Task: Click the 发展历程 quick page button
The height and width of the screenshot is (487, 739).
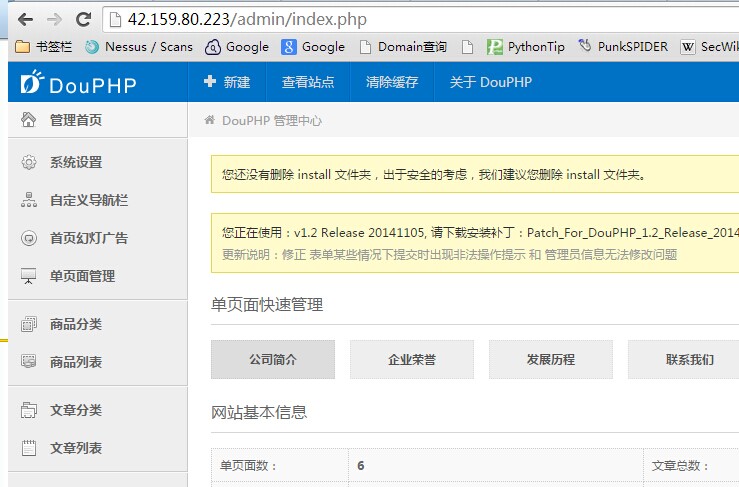Action: pos(551,360)
